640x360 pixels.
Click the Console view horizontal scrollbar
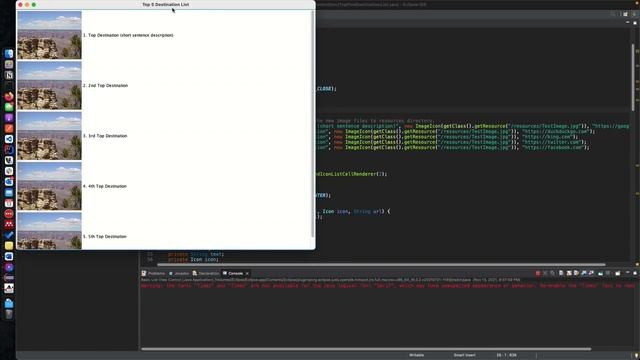[x=366, y=349]
